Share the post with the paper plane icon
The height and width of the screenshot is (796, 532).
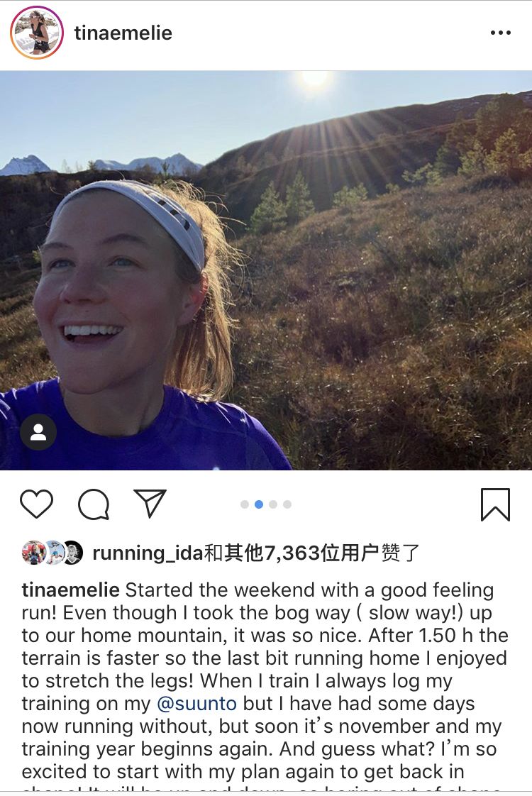click(x=150, y=503)
